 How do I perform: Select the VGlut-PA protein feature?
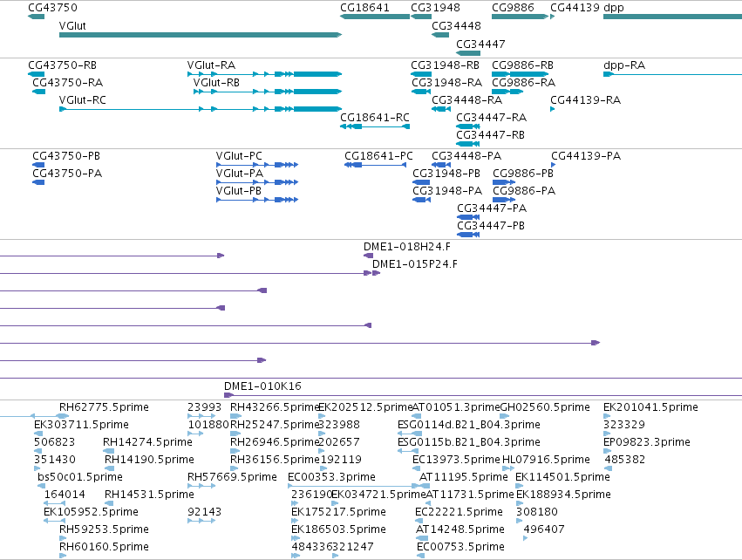pos(257,182)
